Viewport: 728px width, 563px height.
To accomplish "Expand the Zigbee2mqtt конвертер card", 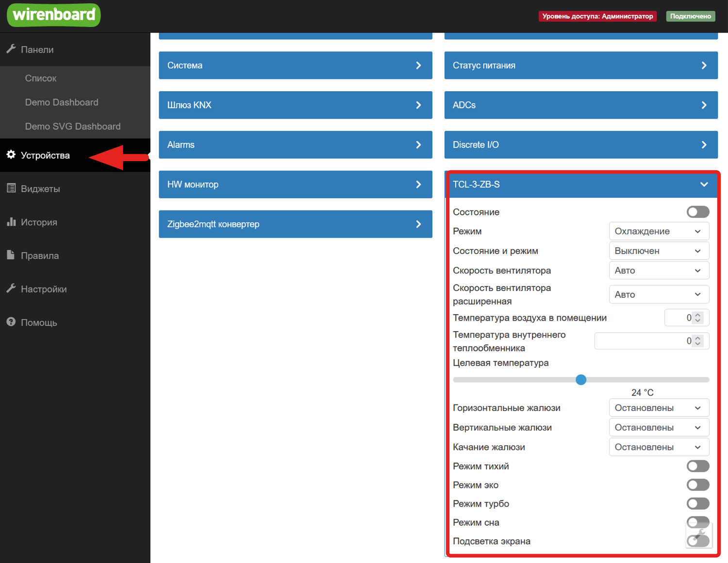I will pyautogui.click(x=295, y=224).
